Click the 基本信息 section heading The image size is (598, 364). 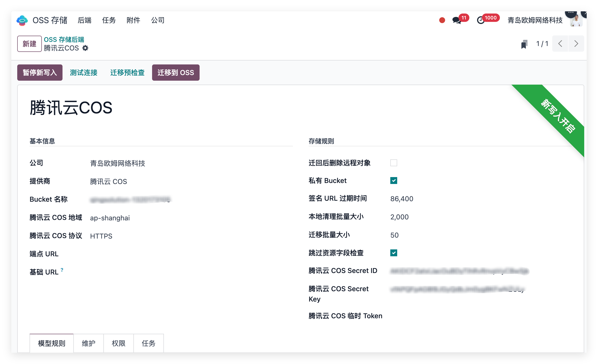tap(42, 141)
